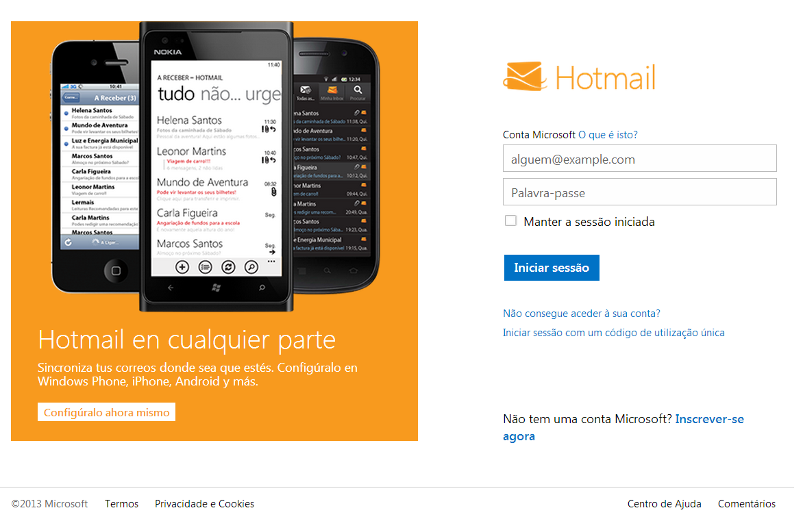Image resolution: width=803 pixels, height=532 pixels.
Task: Focus the alguem@example.com email field
Action: [x=640, y=159]
